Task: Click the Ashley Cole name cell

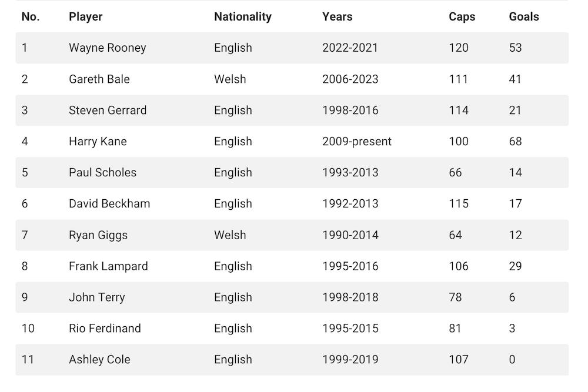Action: (99, 360)
